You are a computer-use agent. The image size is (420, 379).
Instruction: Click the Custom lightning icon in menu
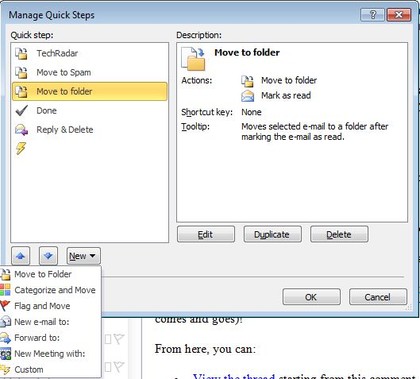tap(5, 369)
